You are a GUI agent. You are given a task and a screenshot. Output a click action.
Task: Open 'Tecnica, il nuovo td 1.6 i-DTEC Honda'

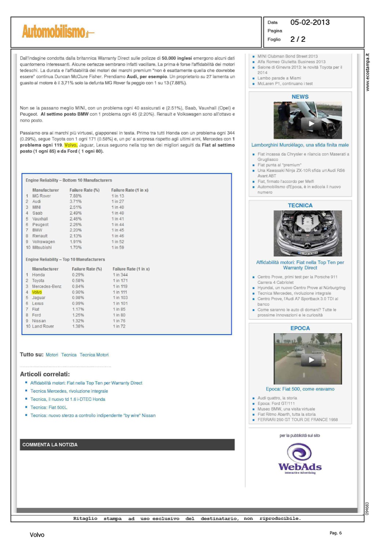point(67,399)
